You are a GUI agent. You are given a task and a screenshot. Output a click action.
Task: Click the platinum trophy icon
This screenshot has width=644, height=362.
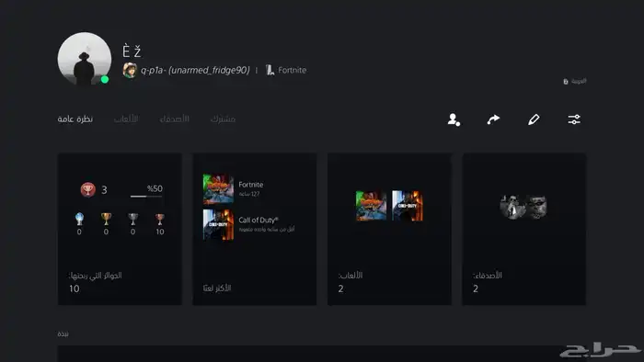pos(79,219)
